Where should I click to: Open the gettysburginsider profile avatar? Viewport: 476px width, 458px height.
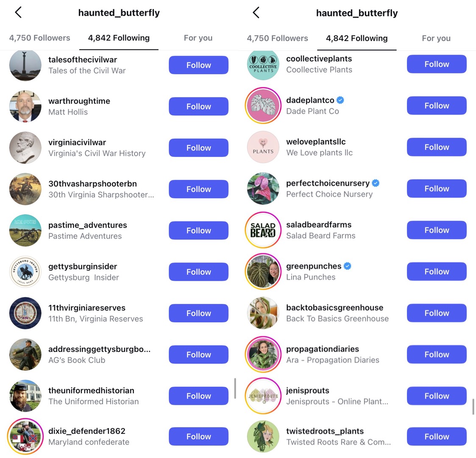coord(25,271)
